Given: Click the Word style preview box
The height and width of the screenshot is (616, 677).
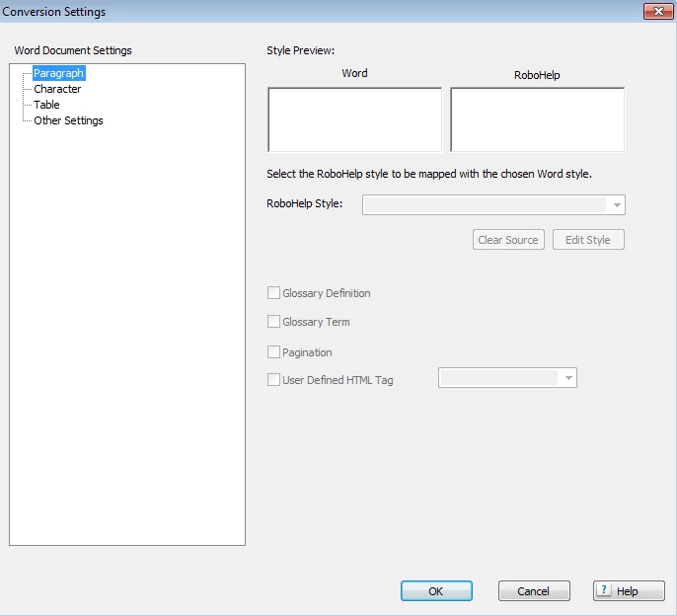Looking at the screenshot, I should click(355, 119).
